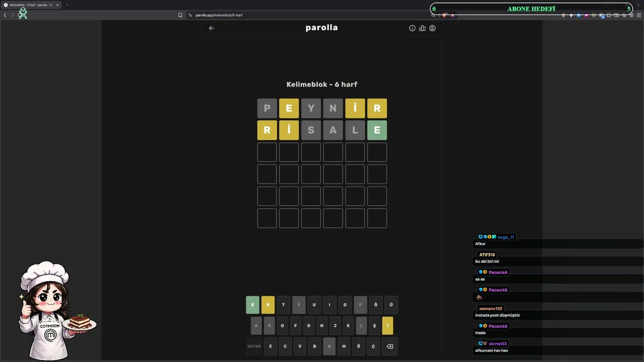Tap the G key on the keyboard
Viewport: 644px width, 362px height.
(x=309, y=326)
